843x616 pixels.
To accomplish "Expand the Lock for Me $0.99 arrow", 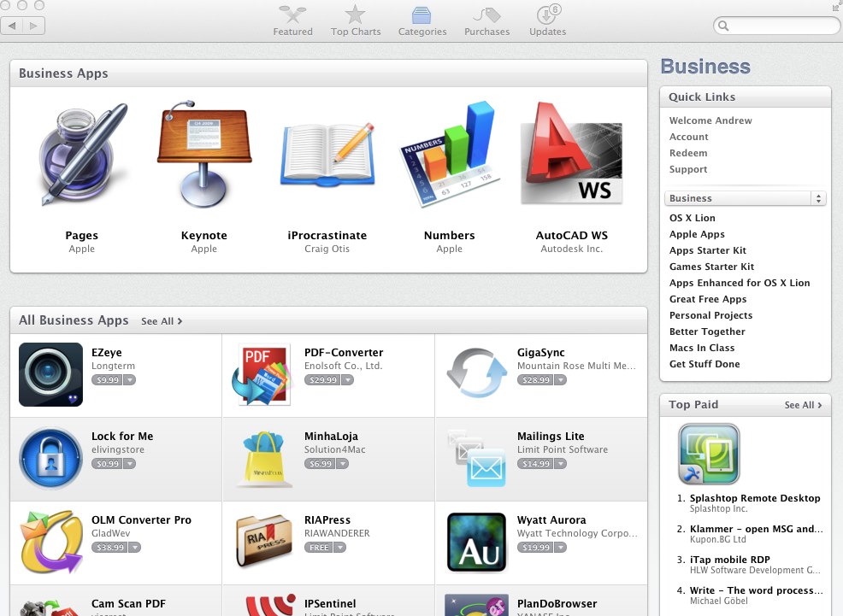I will (130, 463).
